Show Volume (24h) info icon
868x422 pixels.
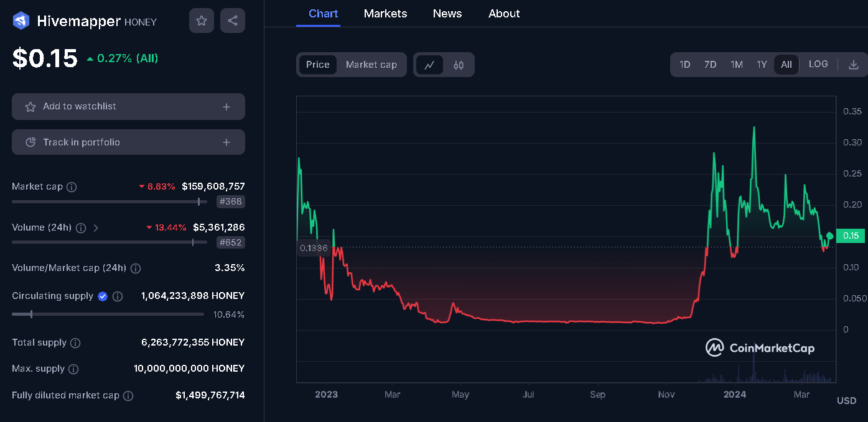[81, 228]
